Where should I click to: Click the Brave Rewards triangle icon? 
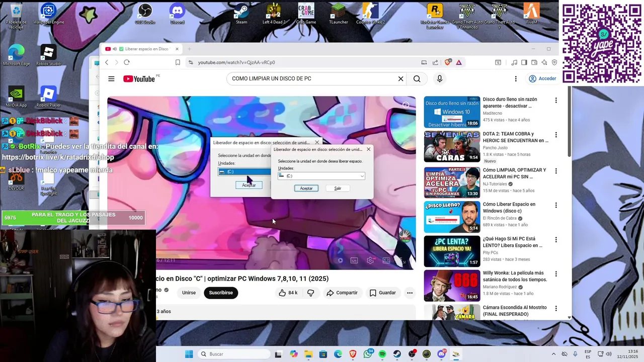tap(459, 62)
